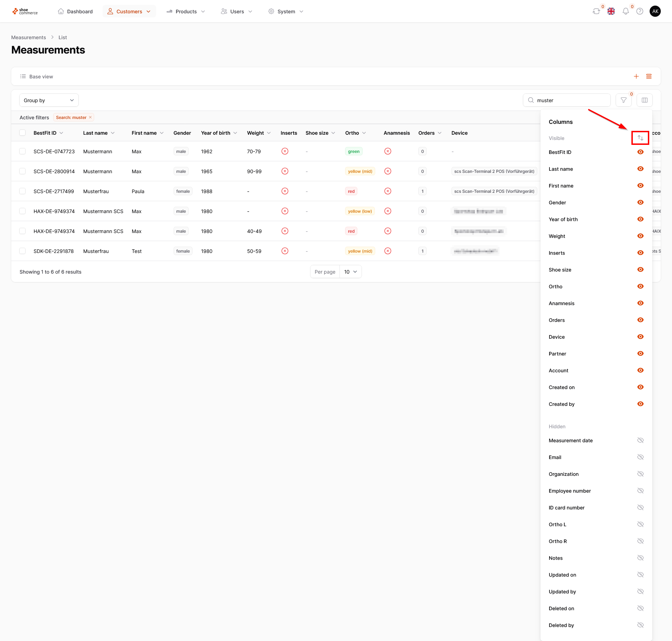Remove the Search: muster filter tag

(90, 117)
